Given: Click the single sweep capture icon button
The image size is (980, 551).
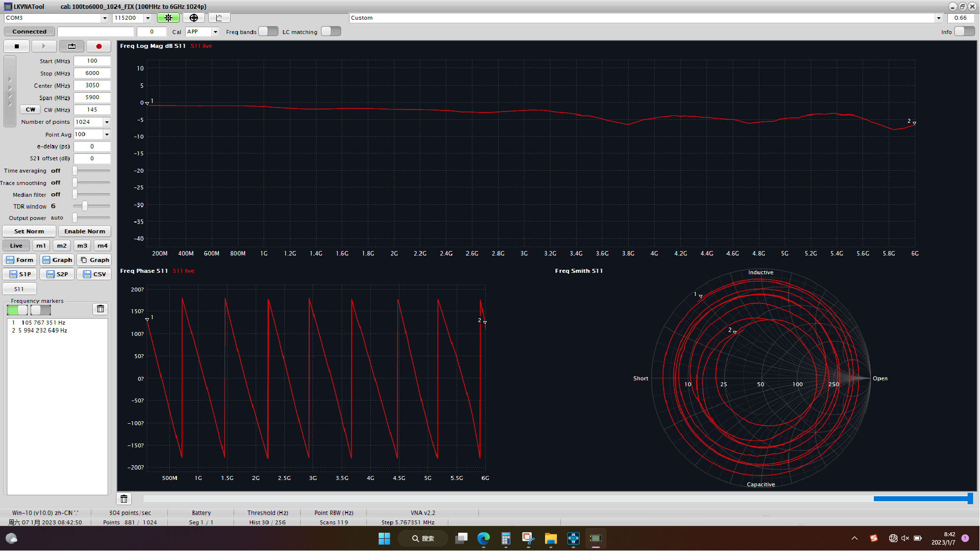Looking at the screenshot, I should [72, 46].
